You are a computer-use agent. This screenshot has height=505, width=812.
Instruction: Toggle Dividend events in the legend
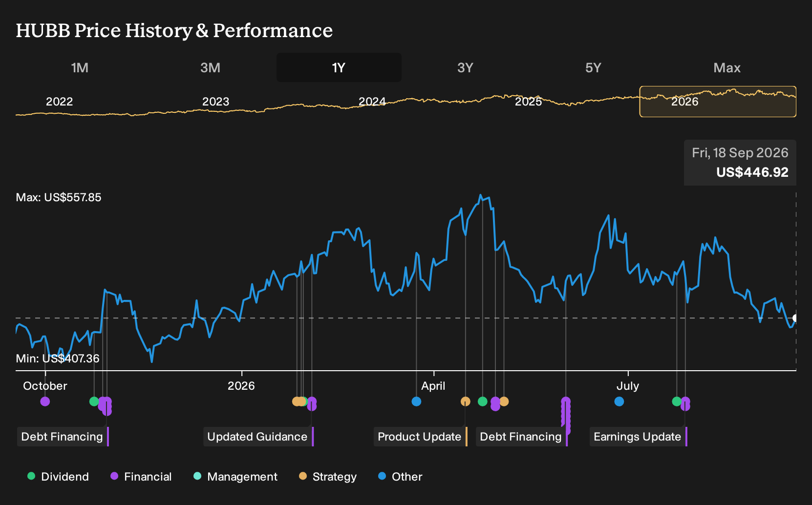(58, 476)
